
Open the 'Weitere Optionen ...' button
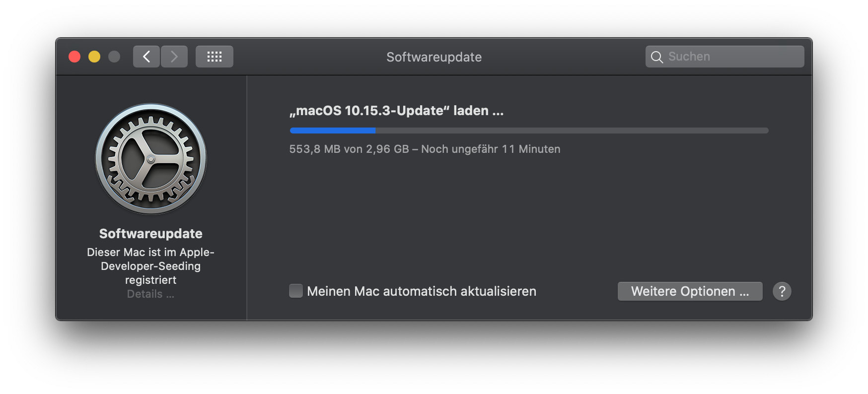tap(690, 291)
